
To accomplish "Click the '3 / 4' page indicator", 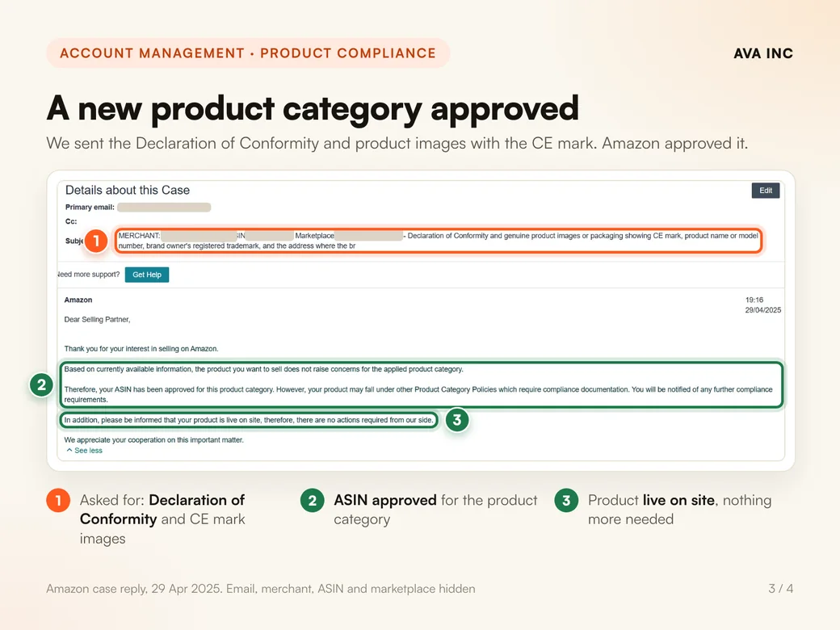I will coord(780,589).
